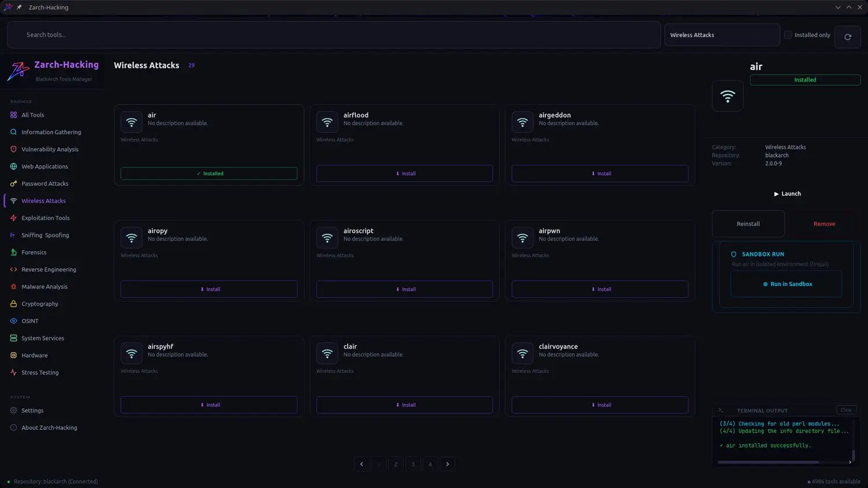Go to the previous page arrow
The image size is (868, 488).
tap(362, 464)
